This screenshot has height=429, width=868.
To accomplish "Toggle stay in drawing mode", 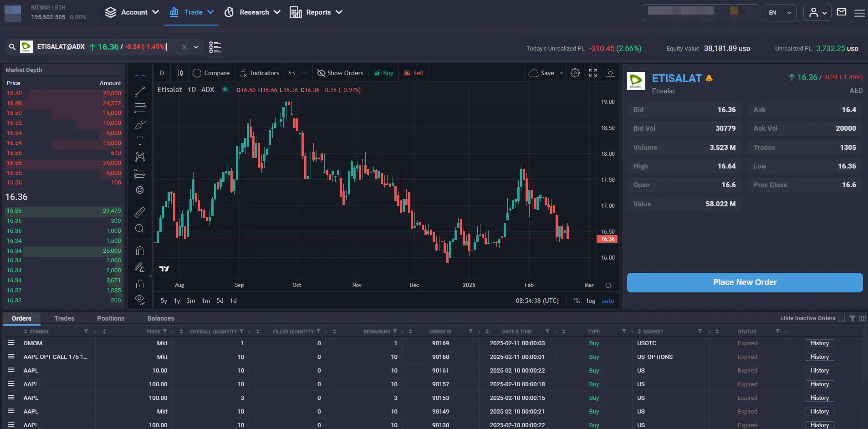I will (140, 267).
